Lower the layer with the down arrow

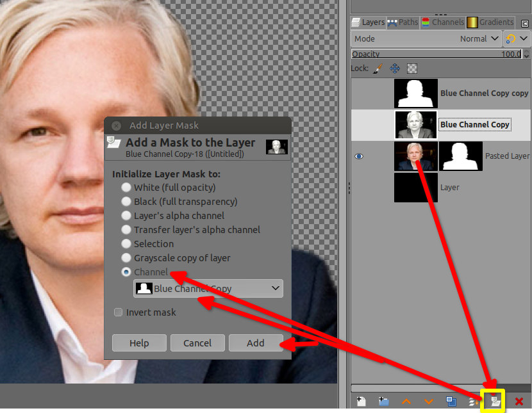pos(429,402)
